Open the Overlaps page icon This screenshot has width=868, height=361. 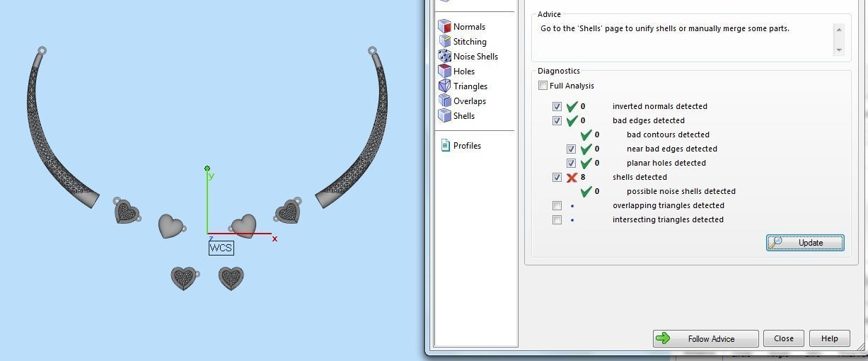(x=444, y=101)
